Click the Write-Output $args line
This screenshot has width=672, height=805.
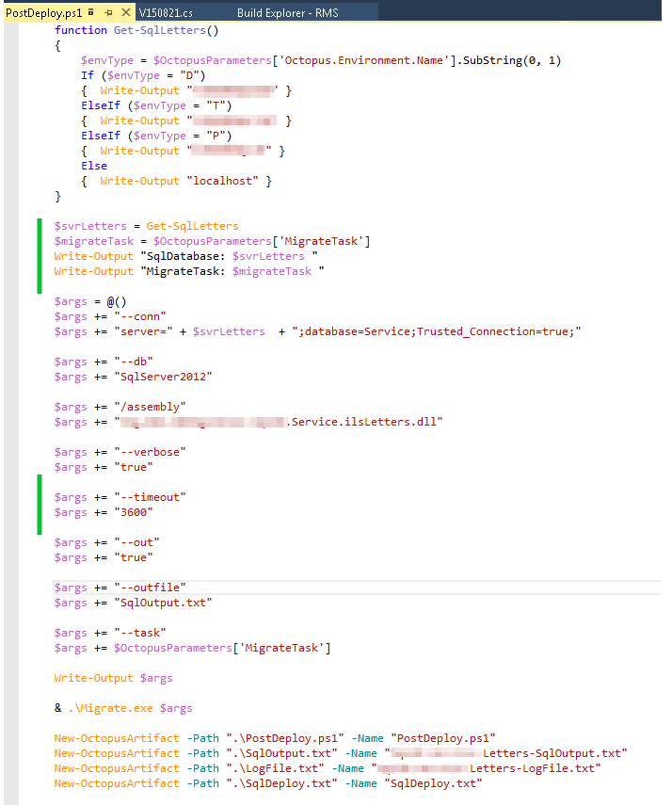click(x=113, y=678)
